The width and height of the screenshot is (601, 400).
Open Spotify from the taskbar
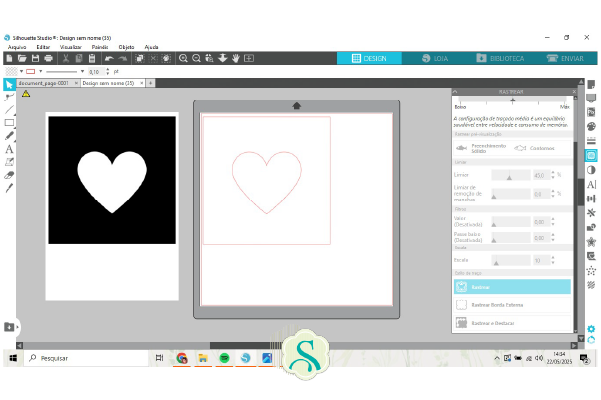coord(225,358)
